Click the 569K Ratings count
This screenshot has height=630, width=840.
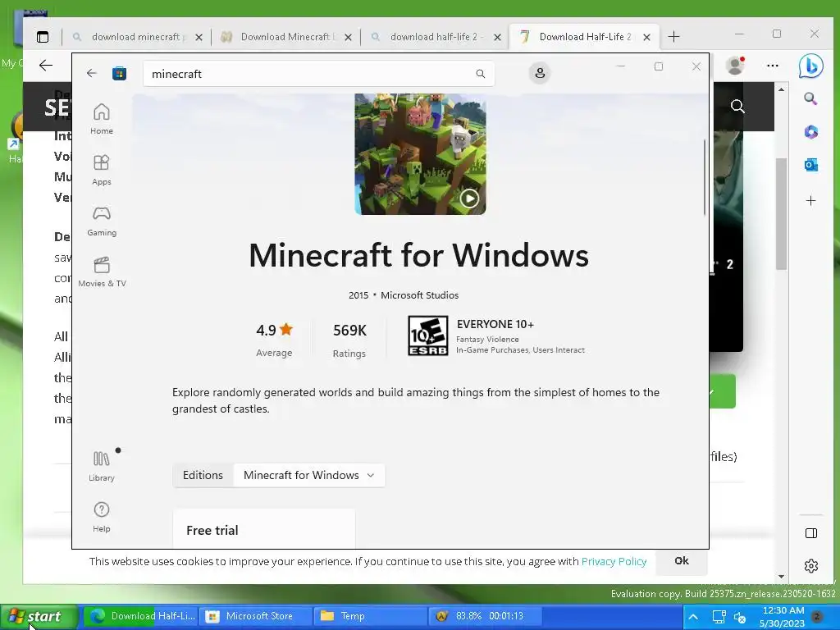pyautogui.click(x=349, y=340)
